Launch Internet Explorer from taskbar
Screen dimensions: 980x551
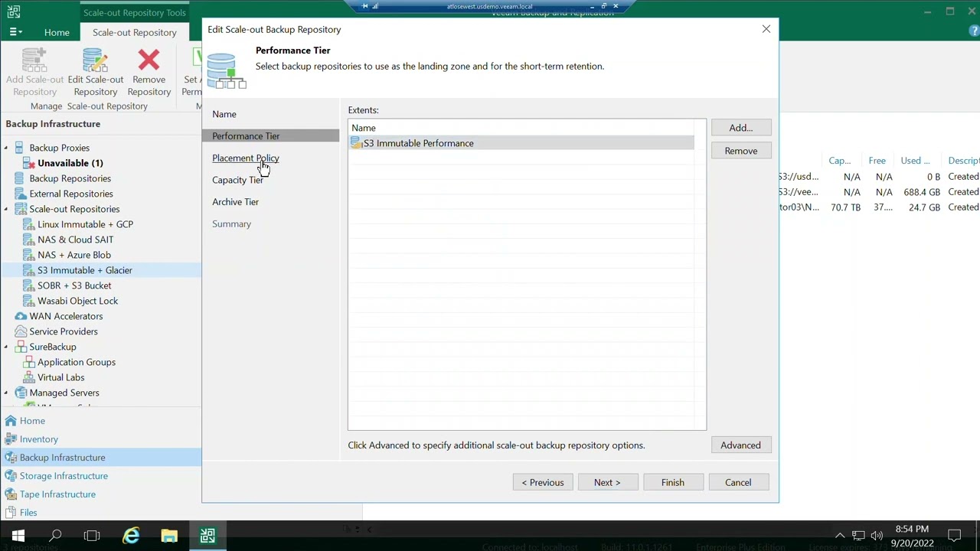tap(132, 536)
